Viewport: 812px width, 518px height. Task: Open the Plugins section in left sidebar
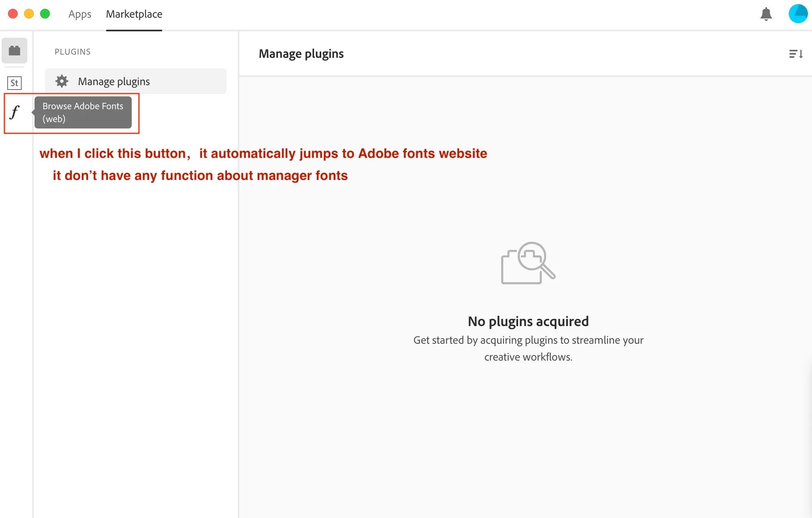14,51
